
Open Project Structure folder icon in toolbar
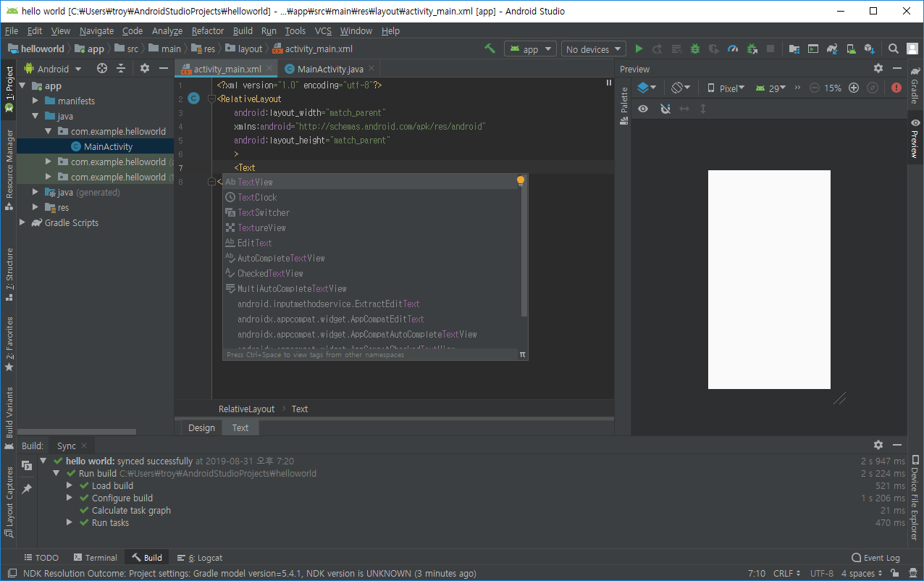coord(794,49)
